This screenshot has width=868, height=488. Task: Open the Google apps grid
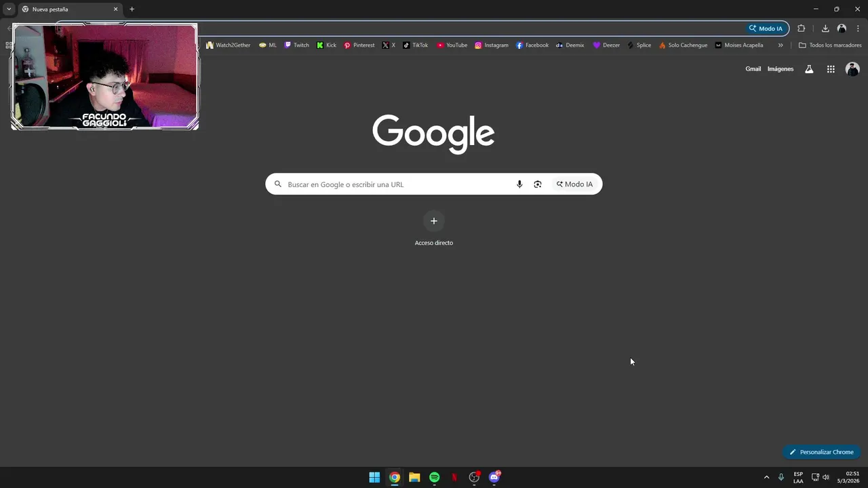831,69
